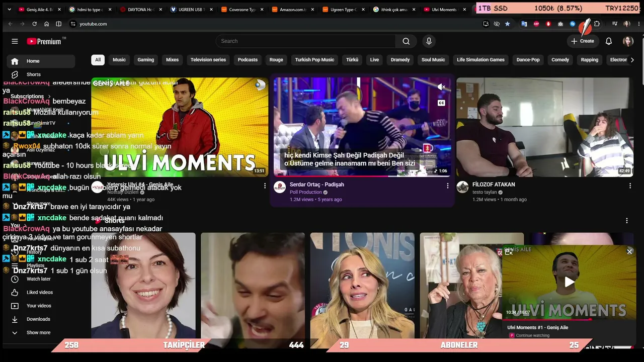Go to the browser home page
The height and width of the screenshot is (362, 644).
tap(46, 24)
